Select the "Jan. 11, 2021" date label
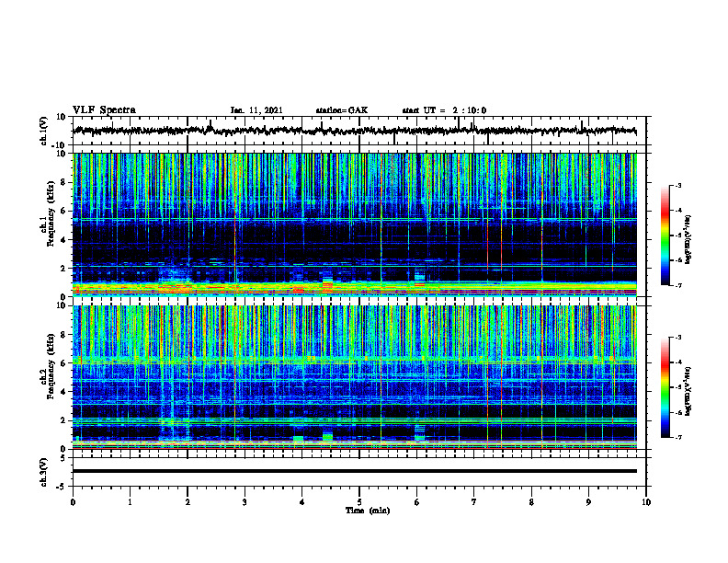Image resolution: width=728 pixels, height=563 pixels. (x=256, y=110)
